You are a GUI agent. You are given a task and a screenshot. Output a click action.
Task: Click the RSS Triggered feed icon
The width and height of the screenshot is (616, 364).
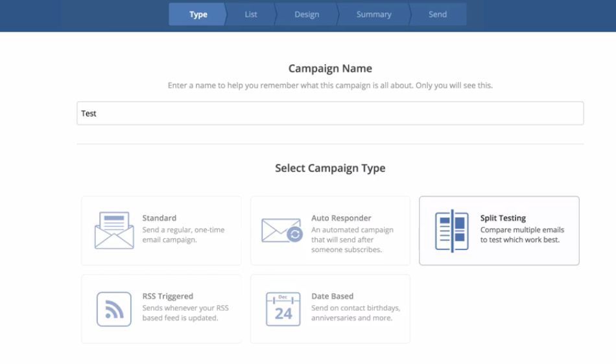tap(114, 309)
